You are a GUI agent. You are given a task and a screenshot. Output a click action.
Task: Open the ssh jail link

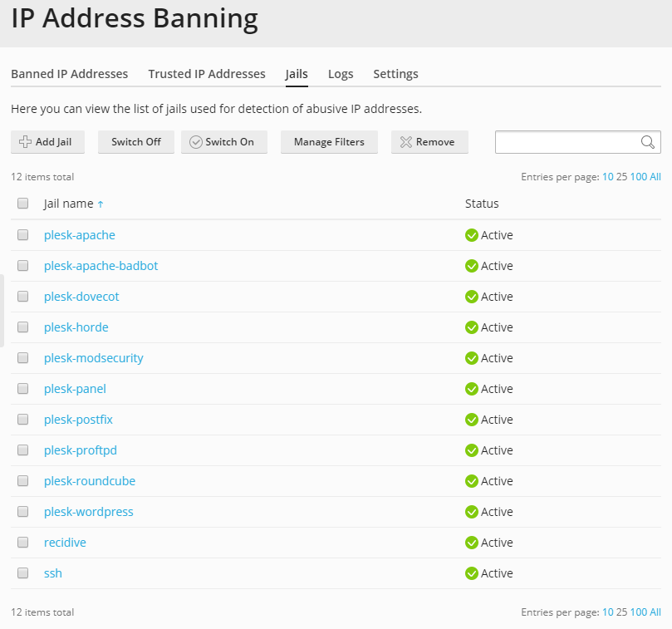(x=53, y=573)
